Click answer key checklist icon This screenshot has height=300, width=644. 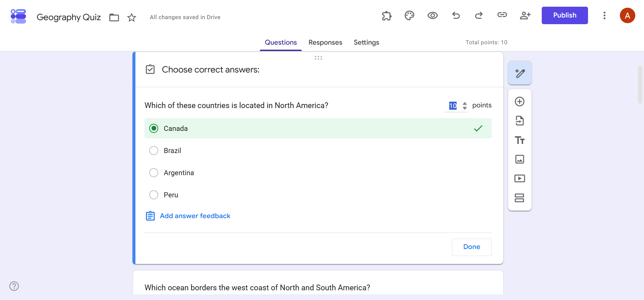[x=150, y=69]
